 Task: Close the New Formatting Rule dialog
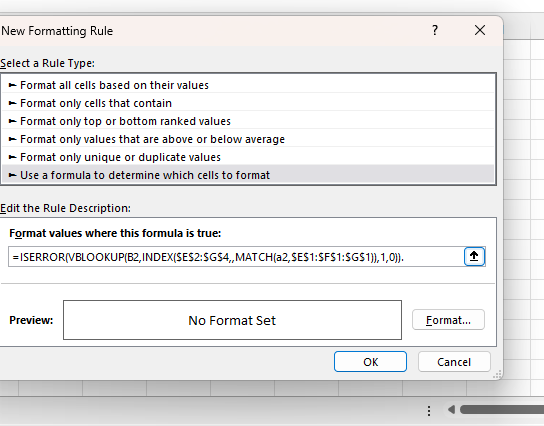click(480, 31)
